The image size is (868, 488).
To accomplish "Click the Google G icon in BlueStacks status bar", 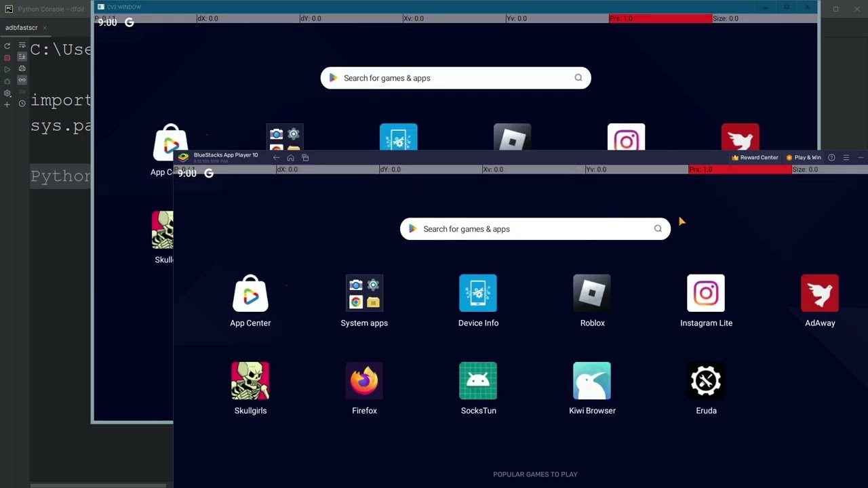I will click(x=209, y=174).
